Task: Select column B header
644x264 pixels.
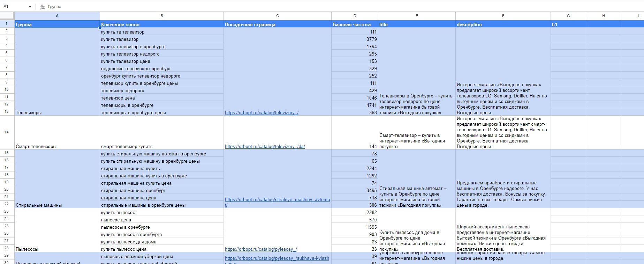Action: tap(162, 16)
